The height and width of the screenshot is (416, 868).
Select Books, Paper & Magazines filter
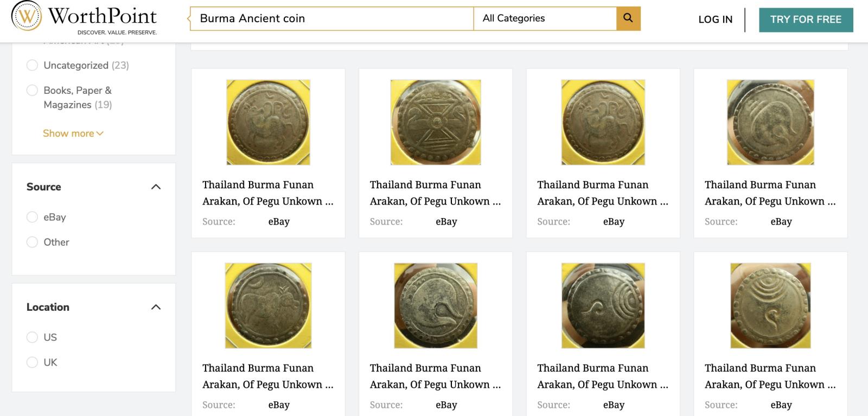[x=33, y=91]
